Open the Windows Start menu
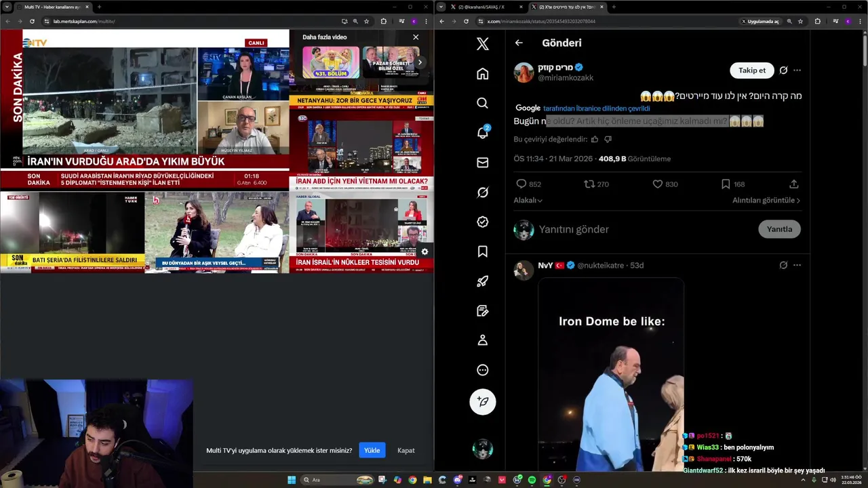 click(x=292, y=480)
